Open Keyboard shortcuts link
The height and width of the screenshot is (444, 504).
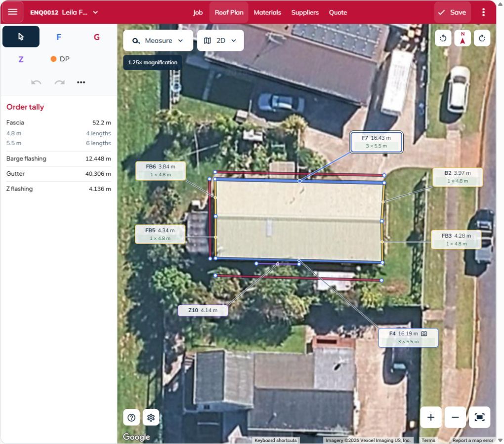275,440
